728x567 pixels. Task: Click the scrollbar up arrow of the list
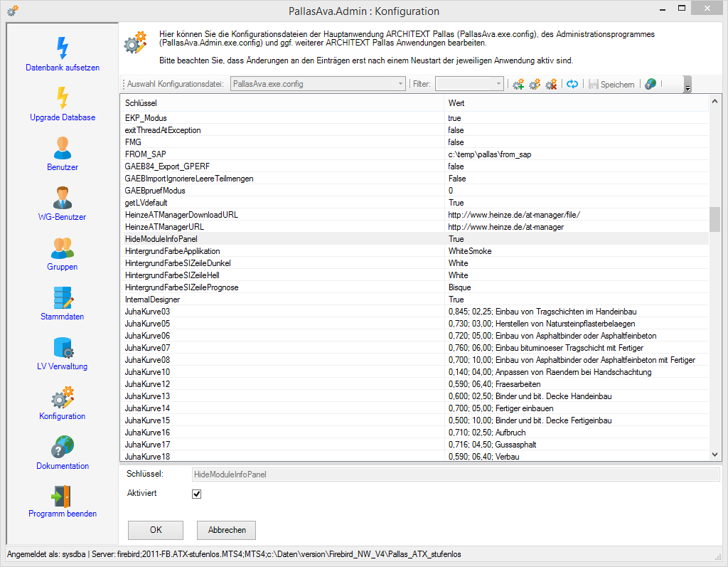click(x=714, y=101)
